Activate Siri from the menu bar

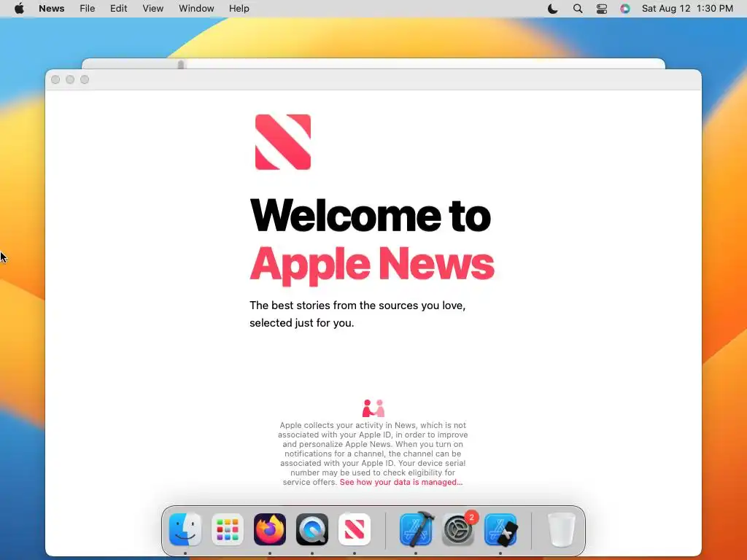(625, 9)
